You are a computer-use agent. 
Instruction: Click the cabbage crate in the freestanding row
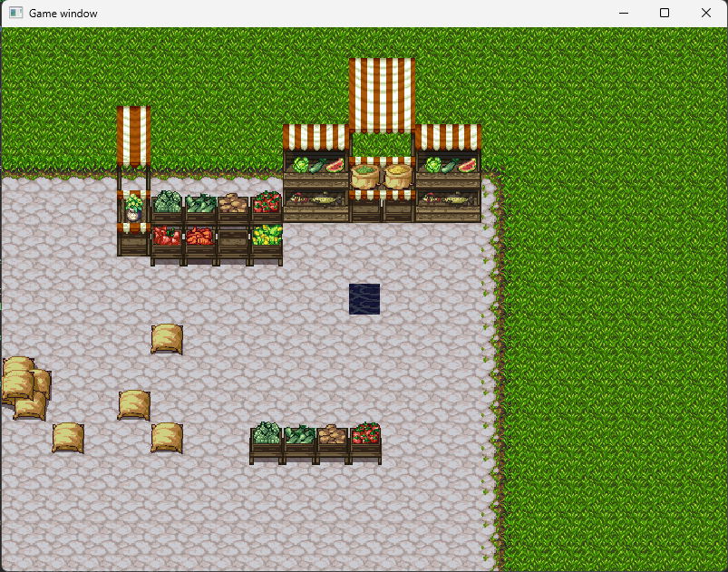click(x=266, y=442)
